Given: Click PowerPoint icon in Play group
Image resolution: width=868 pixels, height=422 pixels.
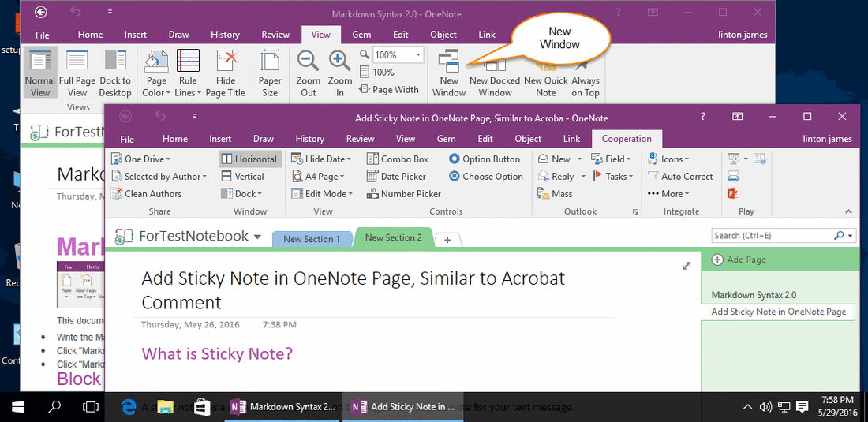Looking at the screenshot, I should (x=734, y=193).
